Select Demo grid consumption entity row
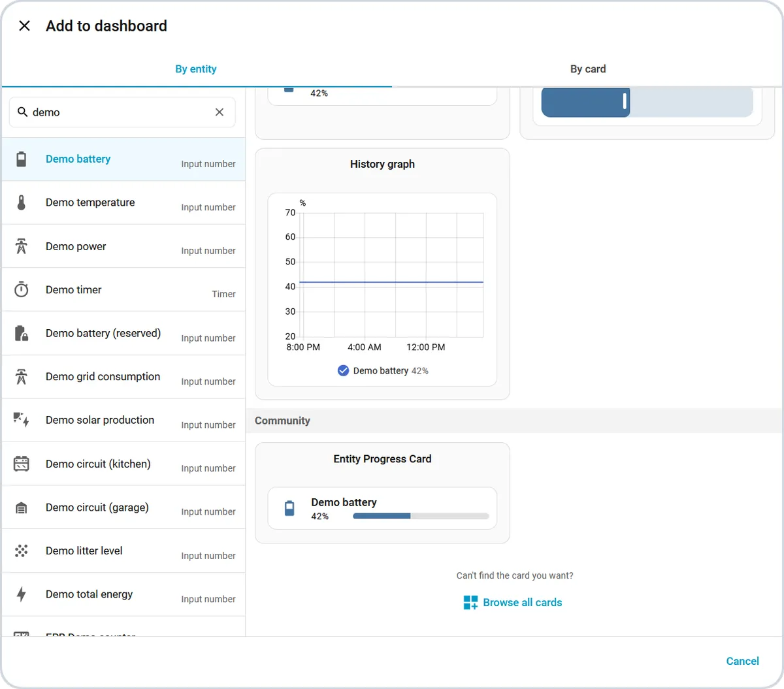The height and width of the screenshot is (689, 784). click(x=123, y=377)
